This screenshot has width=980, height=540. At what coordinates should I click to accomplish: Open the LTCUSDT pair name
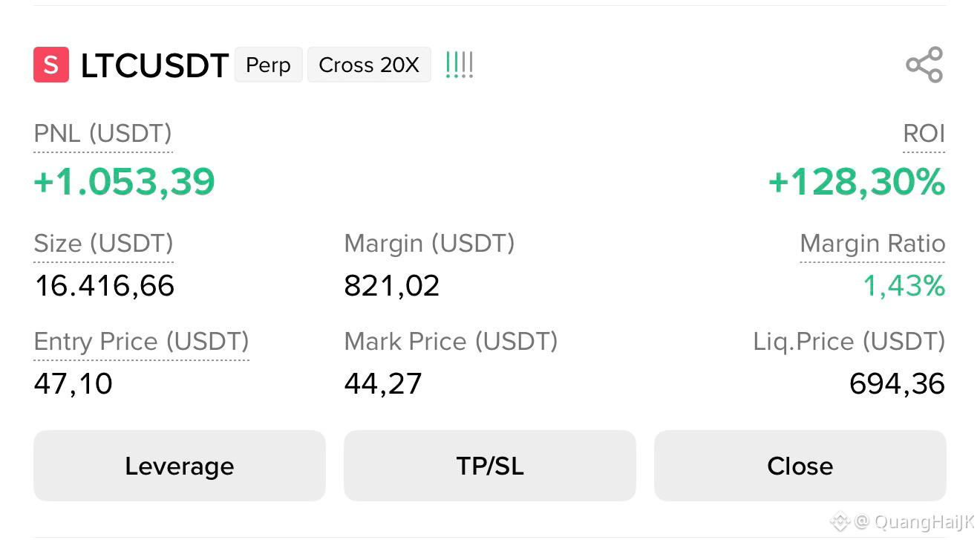pyautogui.click(x=154, y=66)
